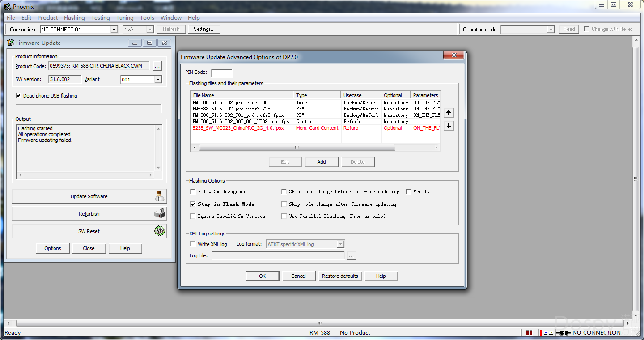Enable Ignore Invalid SW Version
The image size is (644, 340).
(x=193, y=216)
